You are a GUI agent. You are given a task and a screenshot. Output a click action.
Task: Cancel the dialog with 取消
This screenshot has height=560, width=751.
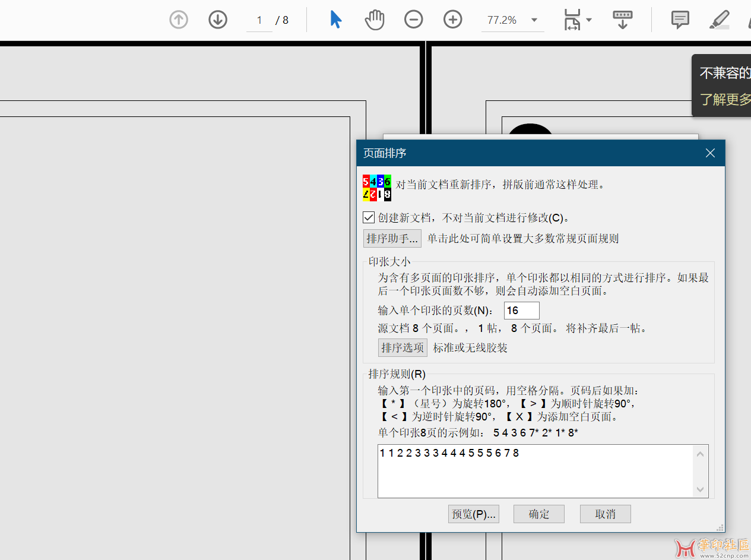point(605,514)
